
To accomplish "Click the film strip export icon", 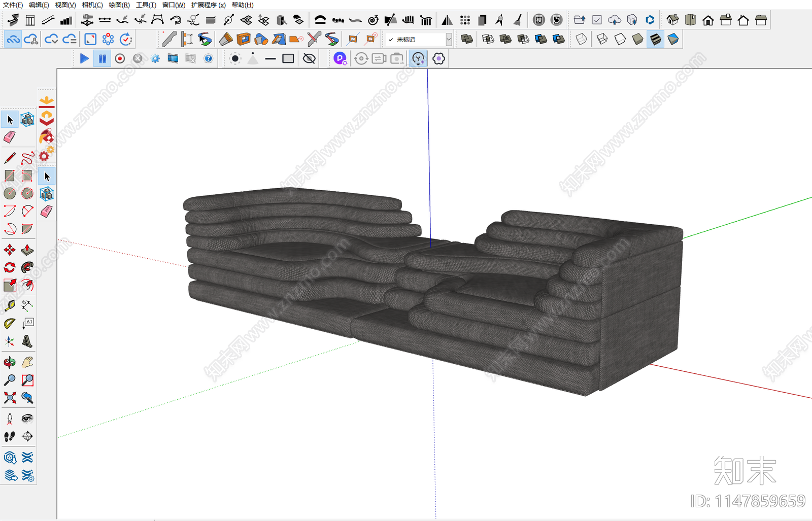I will pos(173,59).
